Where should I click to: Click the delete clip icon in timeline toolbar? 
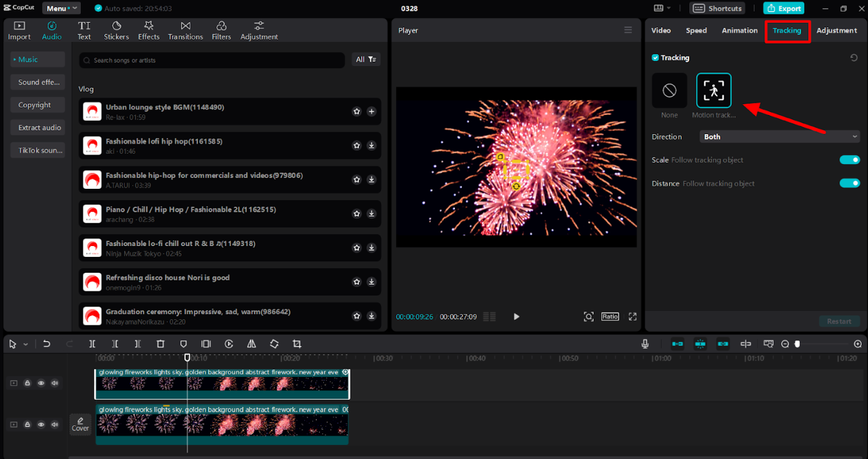coord(160,344)
